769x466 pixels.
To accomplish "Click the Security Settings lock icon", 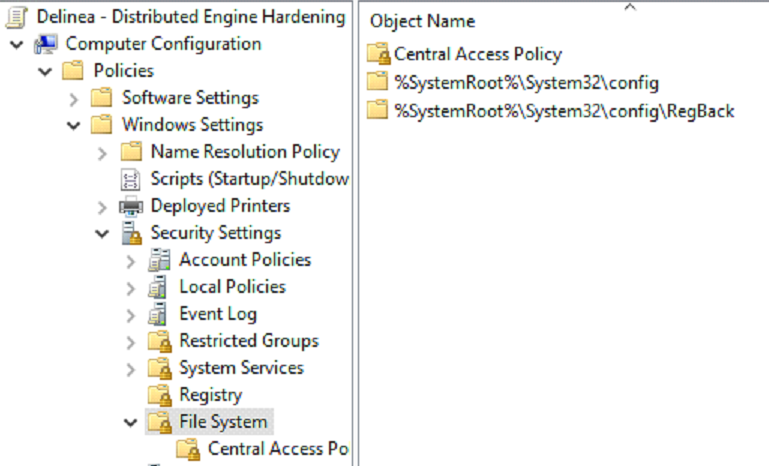I will [x=131, y=233].
